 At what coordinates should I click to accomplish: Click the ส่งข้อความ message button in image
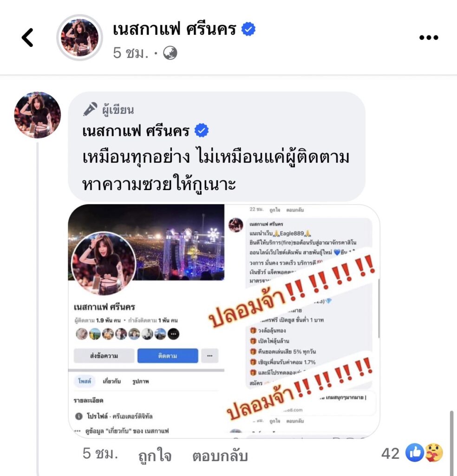click(x=104, y=356)
